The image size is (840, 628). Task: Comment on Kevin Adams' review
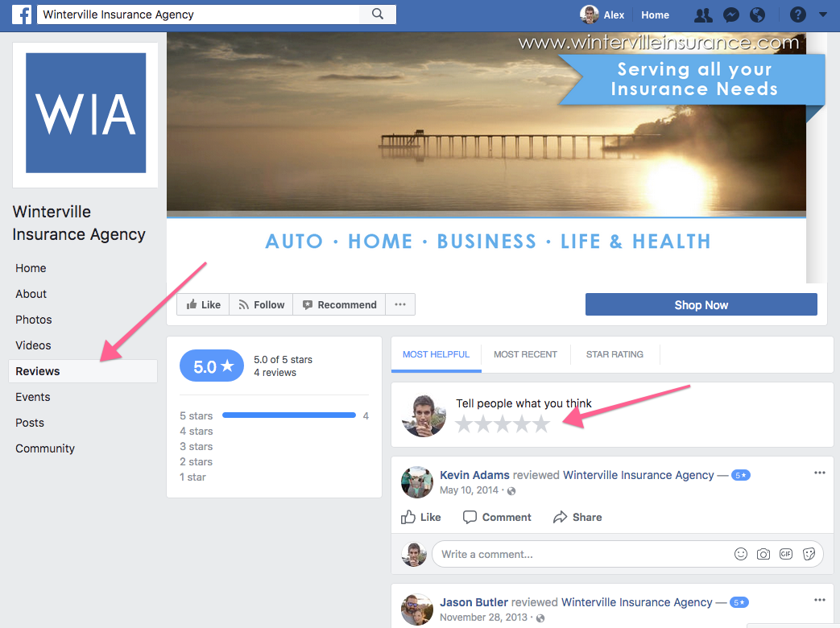tap(497, 517)
